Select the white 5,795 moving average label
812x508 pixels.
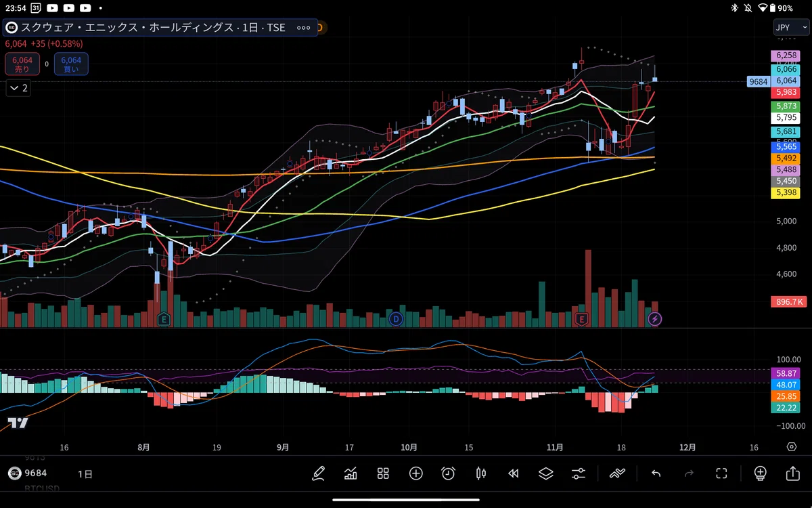(786, 117)
